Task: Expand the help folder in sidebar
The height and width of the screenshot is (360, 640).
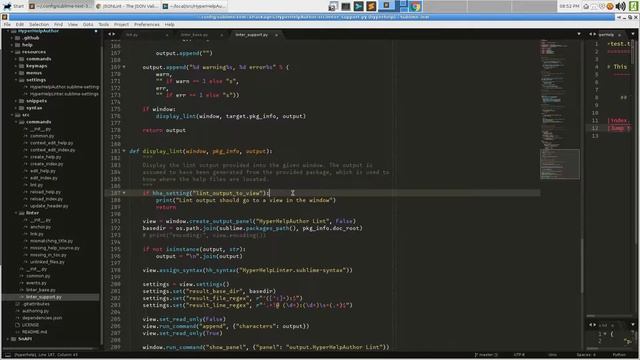Action: pos(12,45)
